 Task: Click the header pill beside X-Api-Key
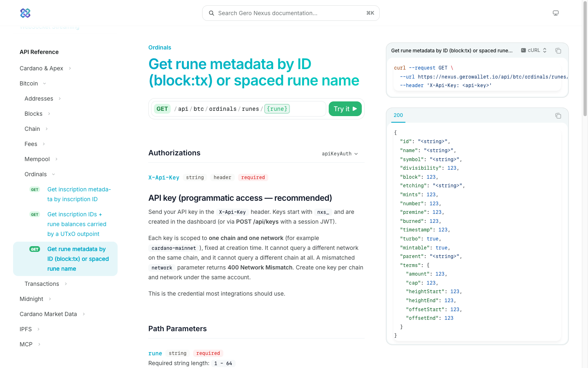click(x=223, y=177)
